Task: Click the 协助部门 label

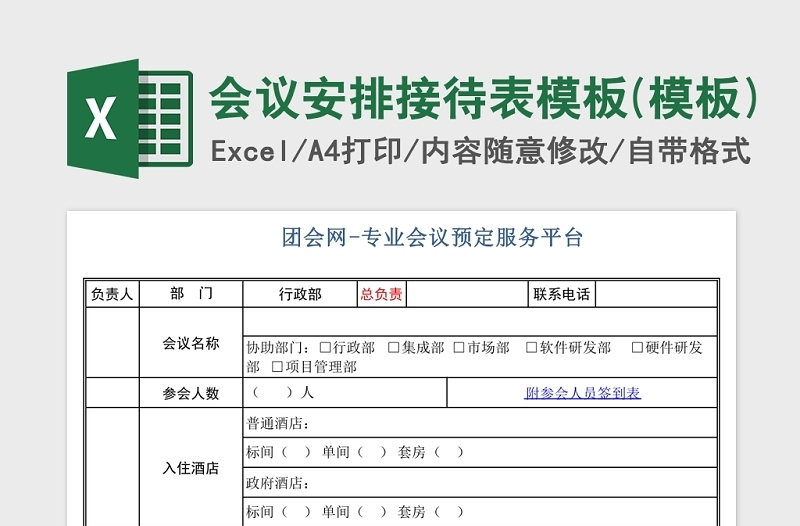Action: pyautogui.click(x=278, y=348)
